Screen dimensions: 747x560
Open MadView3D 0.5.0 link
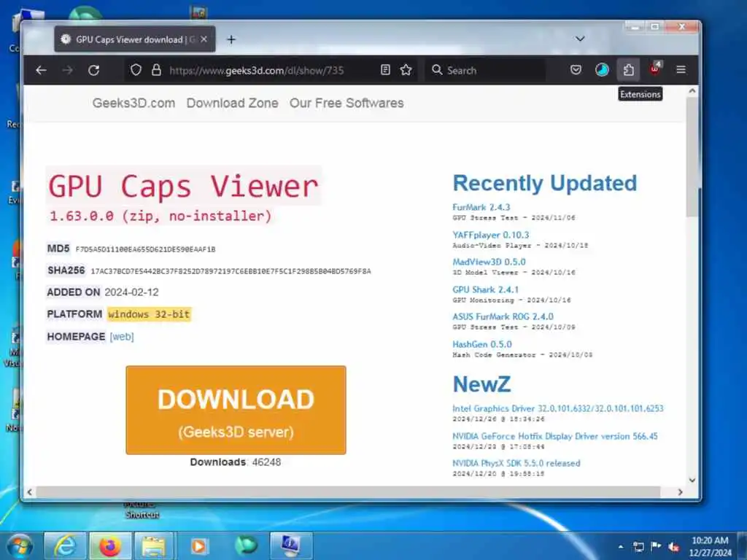click(489, 262)
